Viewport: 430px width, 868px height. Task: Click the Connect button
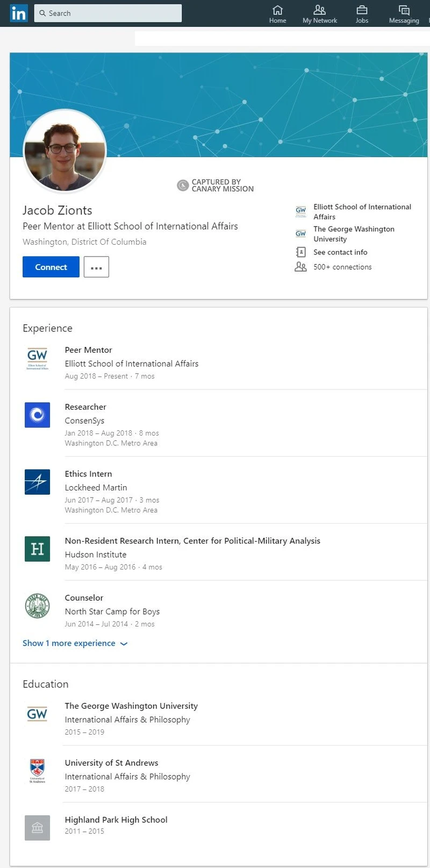pyautogui.click(x=51, y=267)
